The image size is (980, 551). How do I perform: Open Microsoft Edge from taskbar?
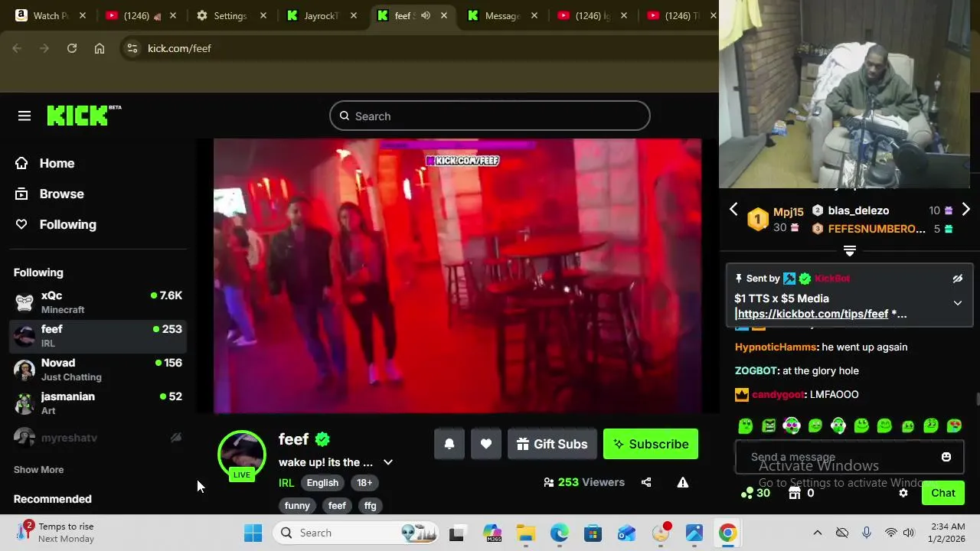pos(559,533)
